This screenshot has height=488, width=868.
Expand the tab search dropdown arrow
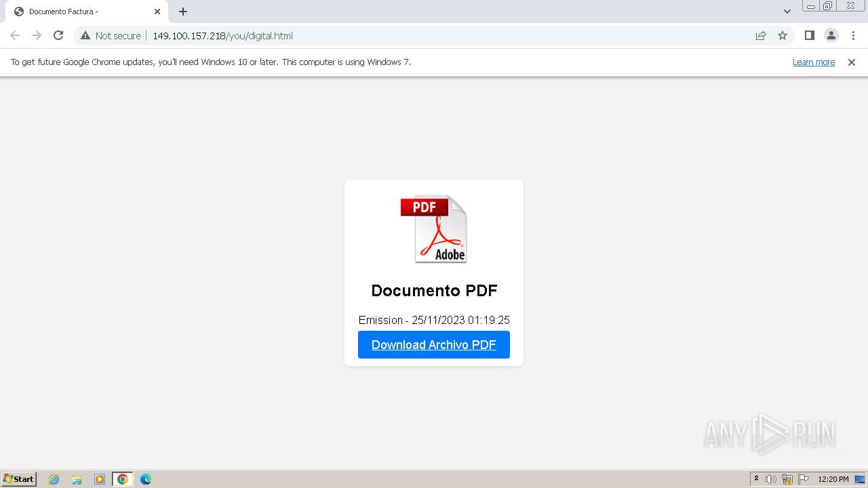[x=787, y=12]
